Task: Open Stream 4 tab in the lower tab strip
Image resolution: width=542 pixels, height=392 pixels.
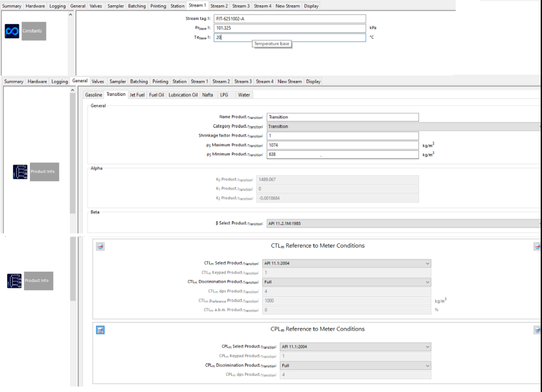Action: tap(265, 82)
